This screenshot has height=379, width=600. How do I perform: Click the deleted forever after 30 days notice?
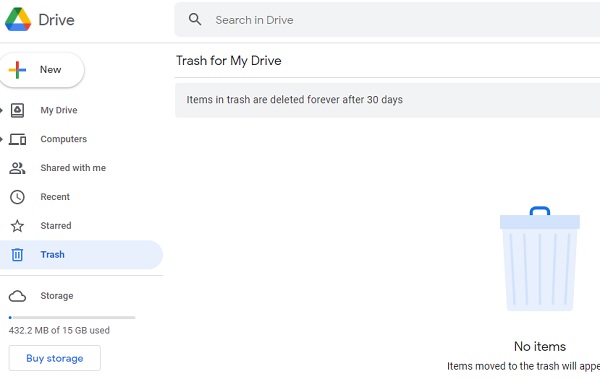pyautogui.click(x=295, y=100)
